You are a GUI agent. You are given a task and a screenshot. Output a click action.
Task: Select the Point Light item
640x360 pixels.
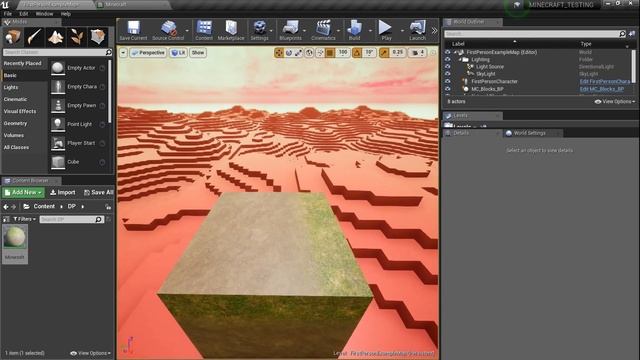pos(78,124)
